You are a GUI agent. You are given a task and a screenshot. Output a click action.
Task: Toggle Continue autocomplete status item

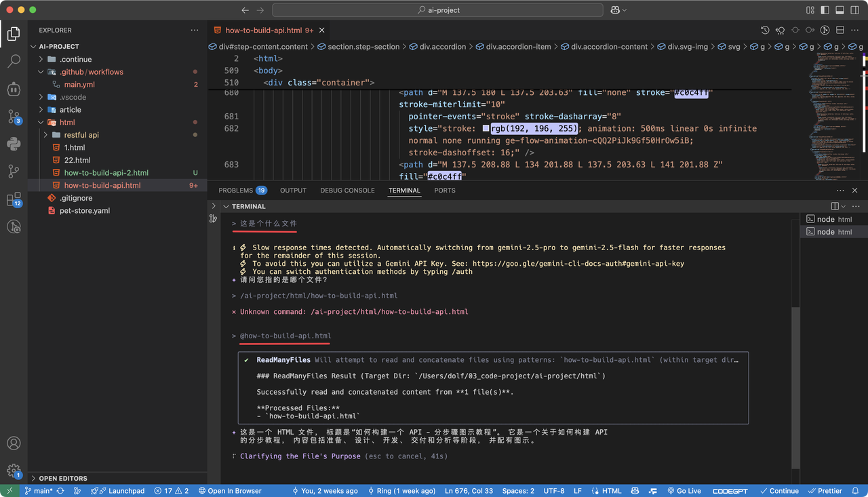click(779, 491)
